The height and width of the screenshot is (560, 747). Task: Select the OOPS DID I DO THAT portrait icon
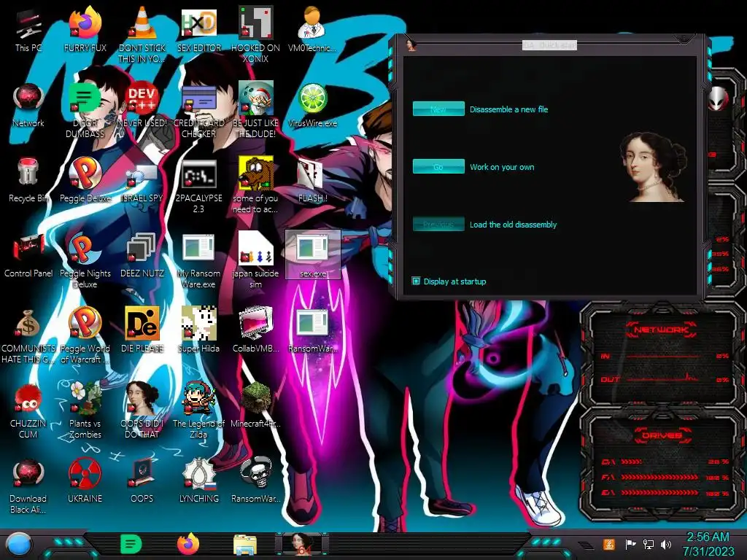click(x=142, y=398)
